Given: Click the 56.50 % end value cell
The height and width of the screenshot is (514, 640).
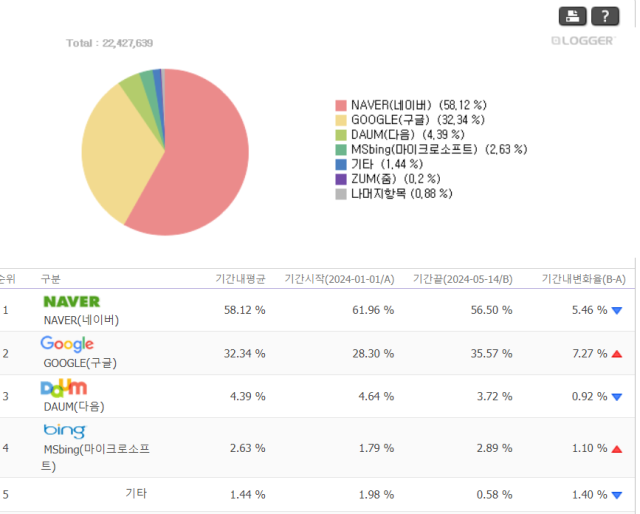Looking at the screenshot, I should (x=491, y=310).
